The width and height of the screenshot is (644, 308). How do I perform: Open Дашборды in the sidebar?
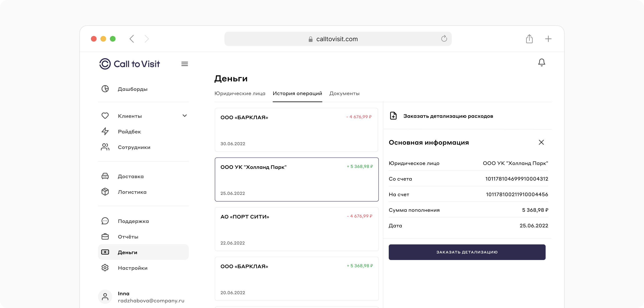pyautogui.click(x=143, y=89)
